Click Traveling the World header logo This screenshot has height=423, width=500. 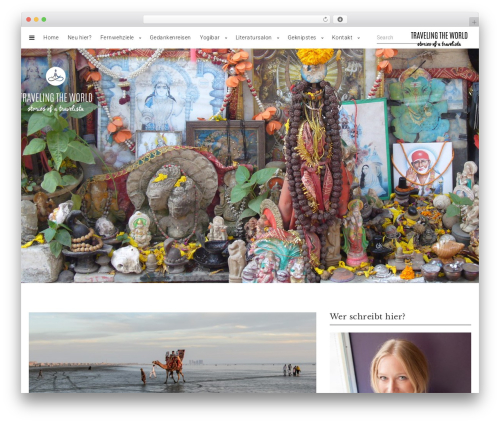439,39
